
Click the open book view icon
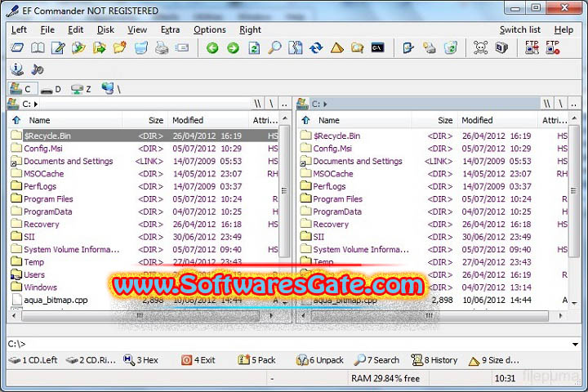tap(38, 47)
